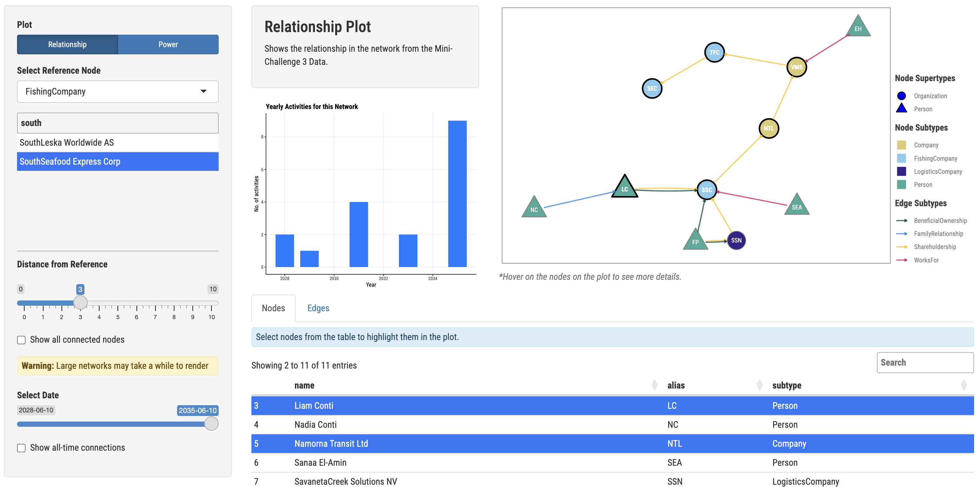
Task: Select the Relationship plot button
Action: (x=67, y=45)
